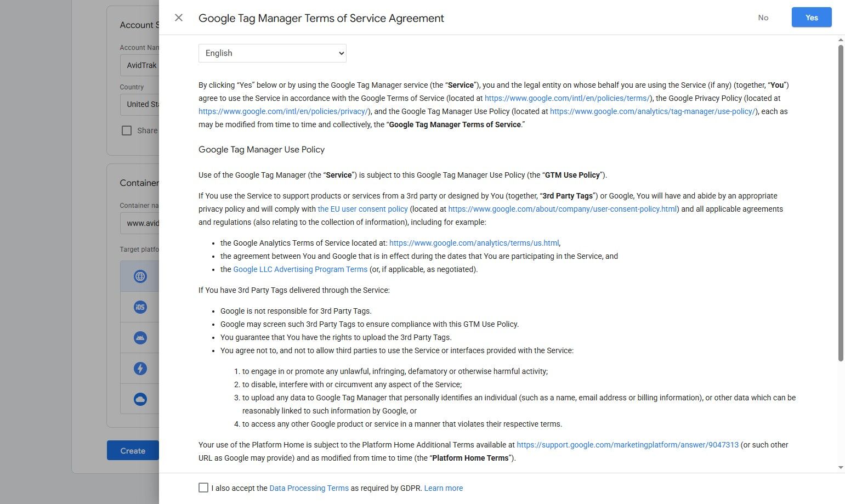The image size is (845, 504).
Task: Select the AMP lightning platform icon
Action: point(140,368)
